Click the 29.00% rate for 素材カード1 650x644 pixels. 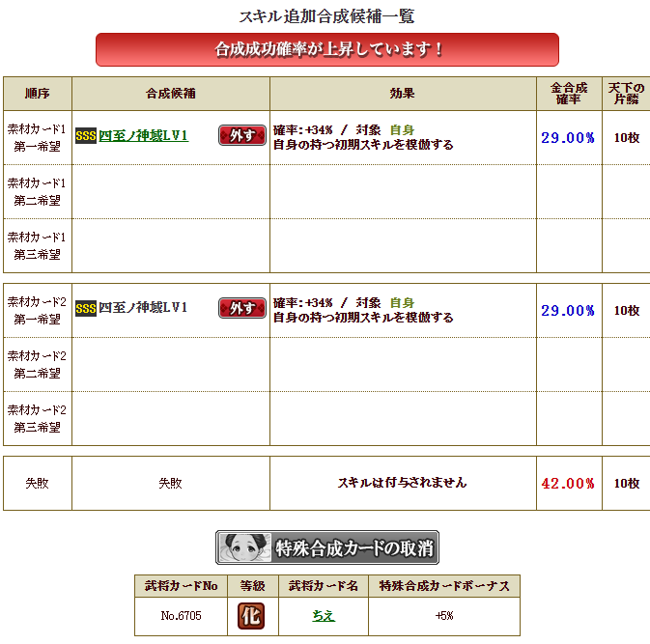(x=568, y=137)
